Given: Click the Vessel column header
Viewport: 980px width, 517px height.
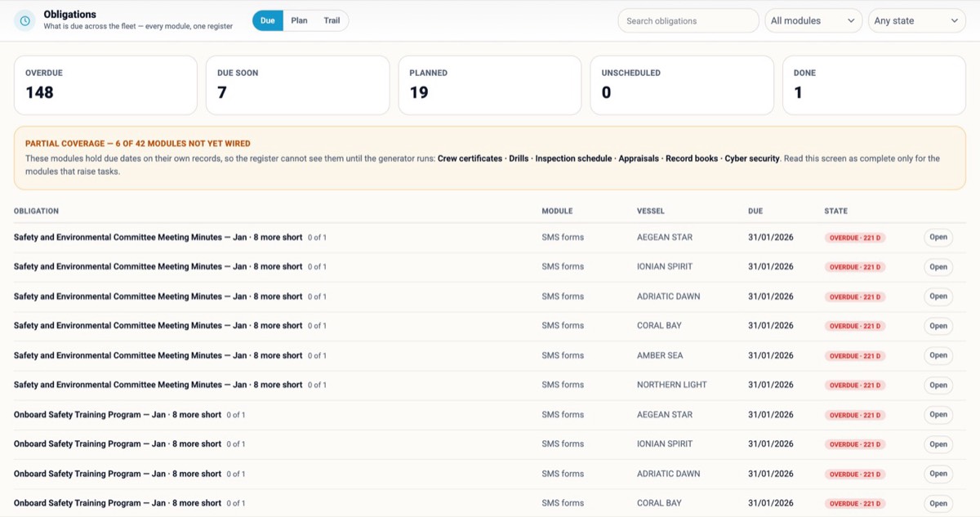Looking at the screenshot, I should tap(651, 211).
